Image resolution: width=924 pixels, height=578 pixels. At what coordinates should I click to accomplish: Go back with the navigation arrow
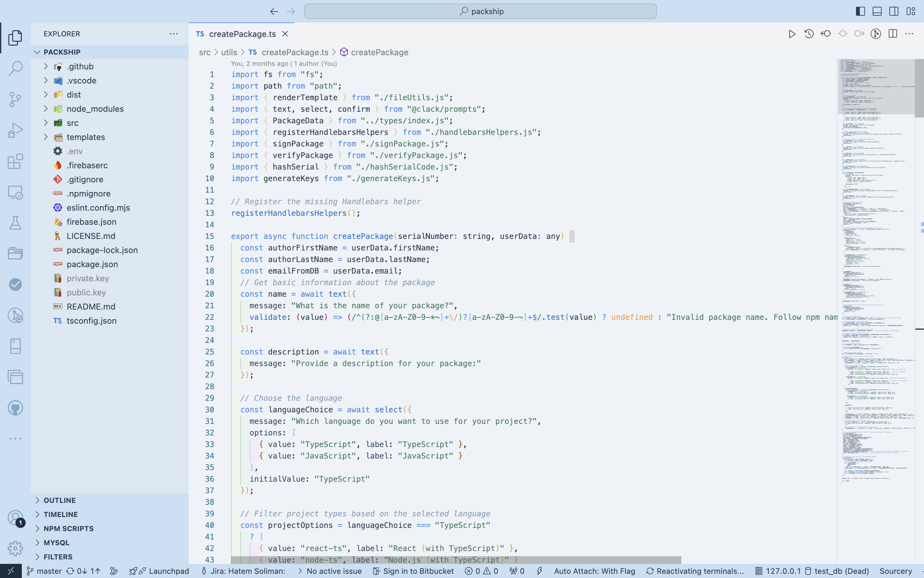click(274, 12)
